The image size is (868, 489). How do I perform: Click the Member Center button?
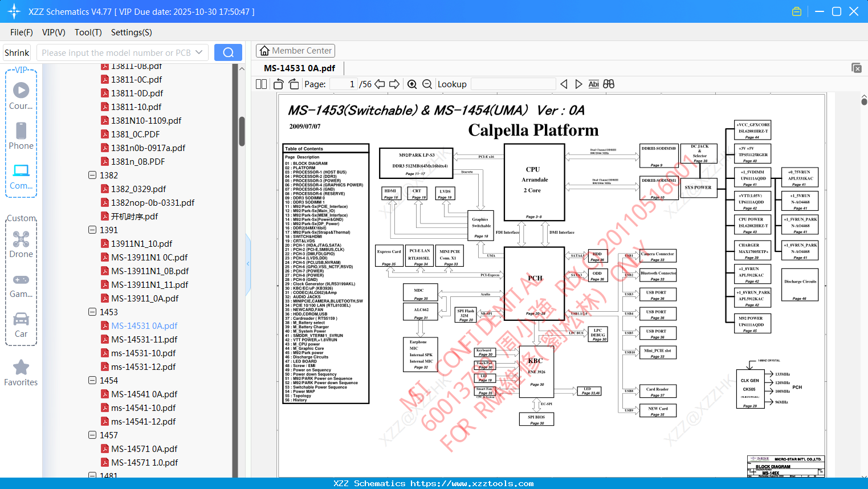click(x=295, y=50)
